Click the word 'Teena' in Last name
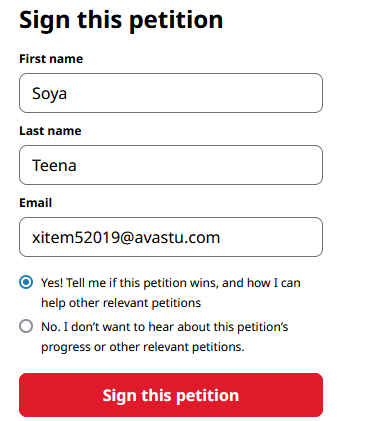371x421 pixels. tap(54, 165)
